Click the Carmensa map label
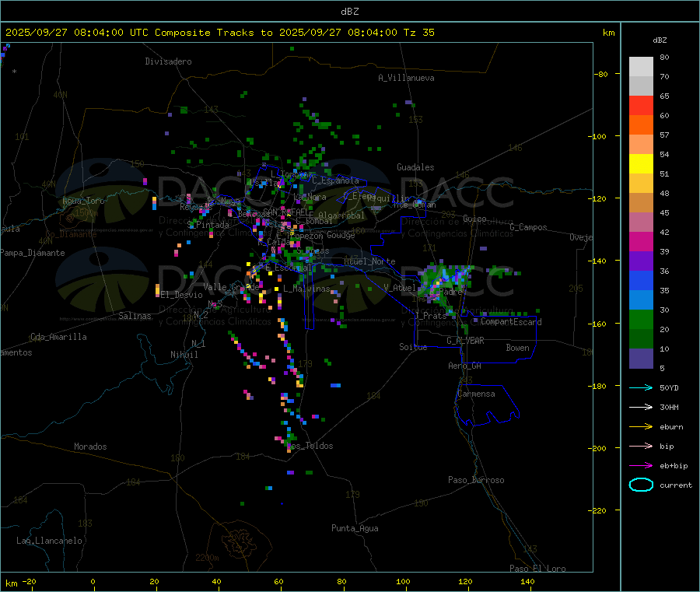The image size is (700, 592). [476, 394]
